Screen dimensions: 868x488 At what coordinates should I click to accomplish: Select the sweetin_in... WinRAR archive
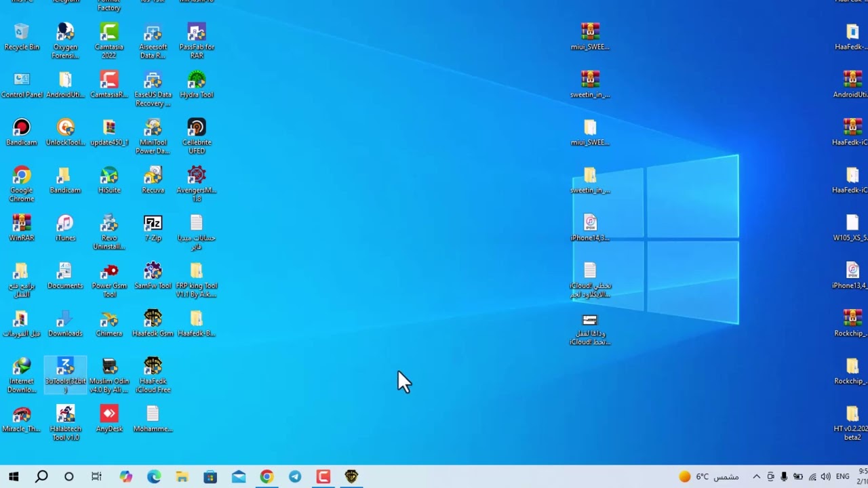pos(590,85)
